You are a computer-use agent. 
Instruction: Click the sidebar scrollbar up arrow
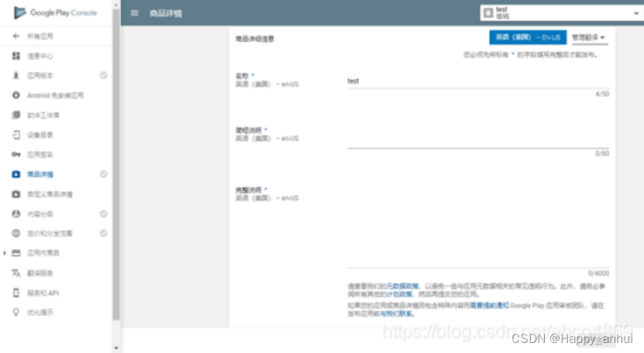coord(116,5)
